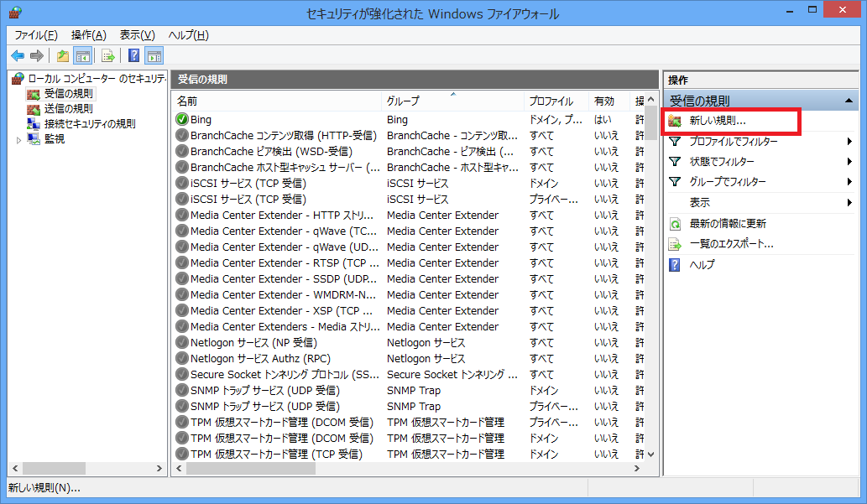Click green enabled checkmark icon next to Bing
The image size is (867, 504).
[182, 120]
